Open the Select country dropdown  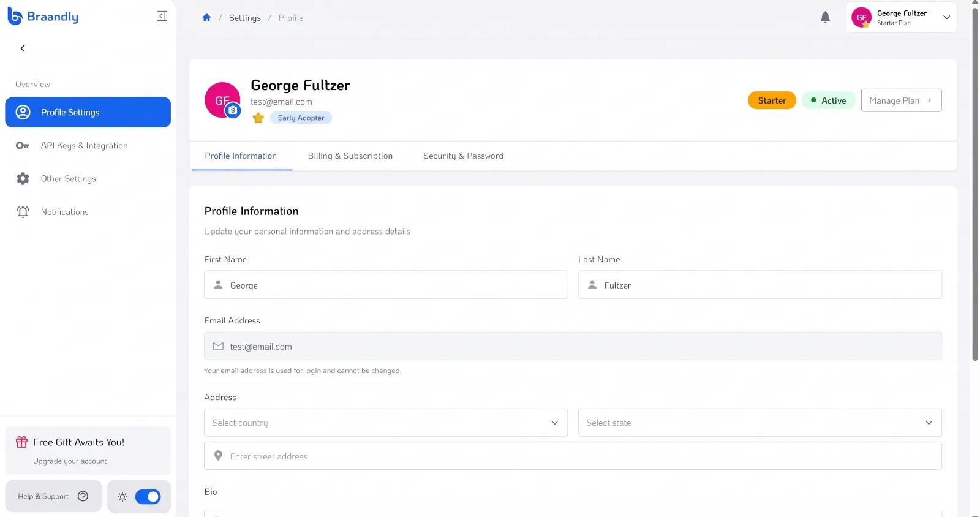point(386,423)
